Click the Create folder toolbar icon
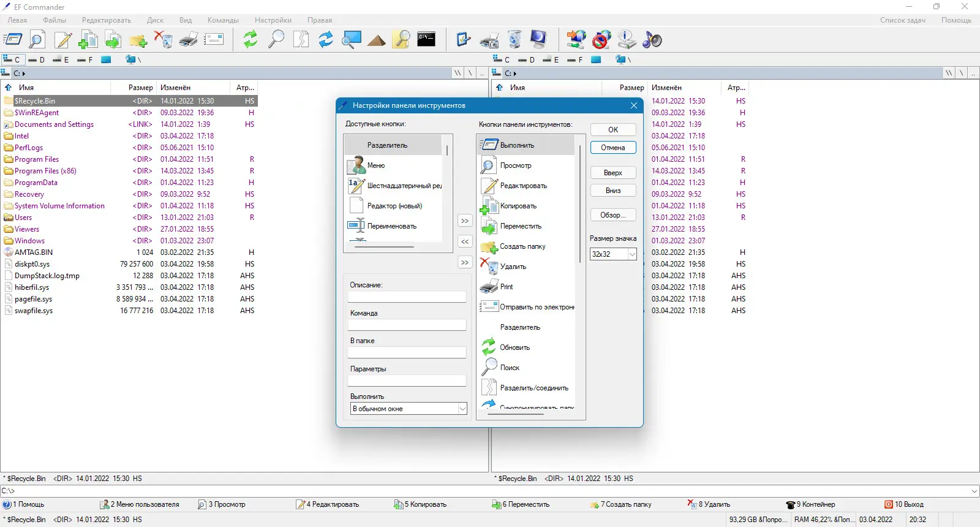 click(138, 40)
